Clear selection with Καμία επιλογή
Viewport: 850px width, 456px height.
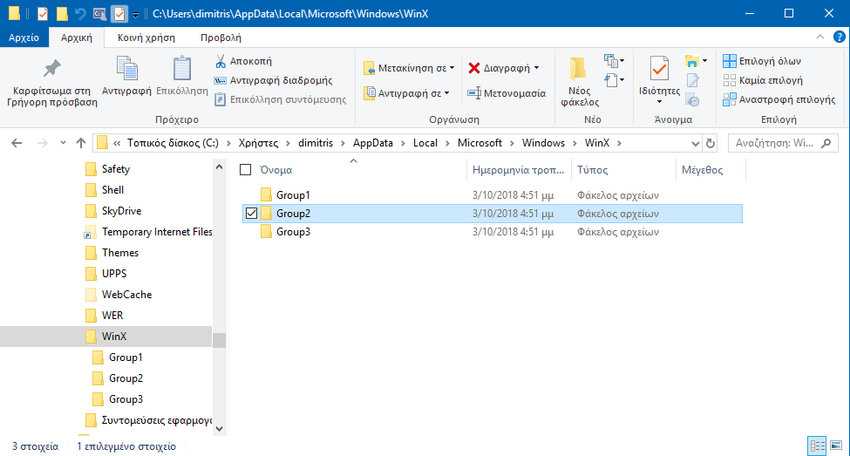763,80
